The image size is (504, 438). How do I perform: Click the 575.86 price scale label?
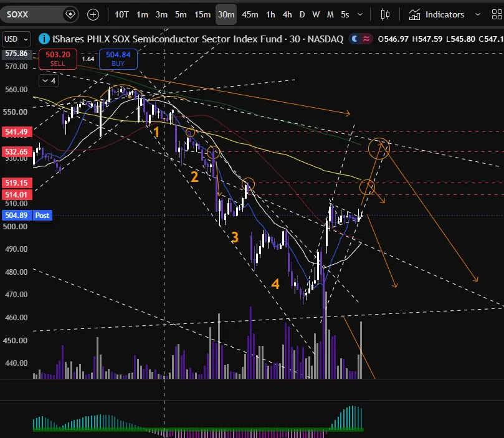[16, 54]
